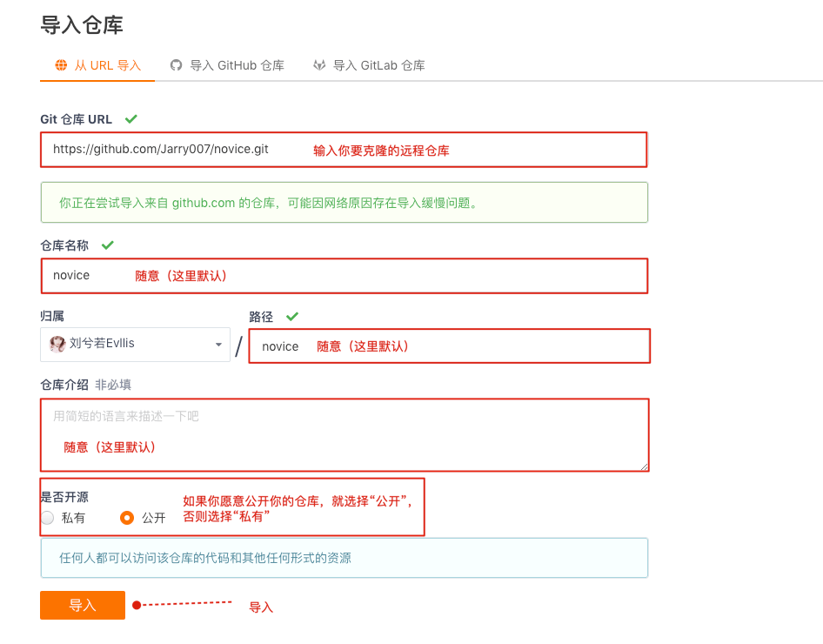Viewport: 823px width, 644px height.
Task: Select the 从 URL 导入 tab
Action: pyautogui.click(x=97, y=64)
